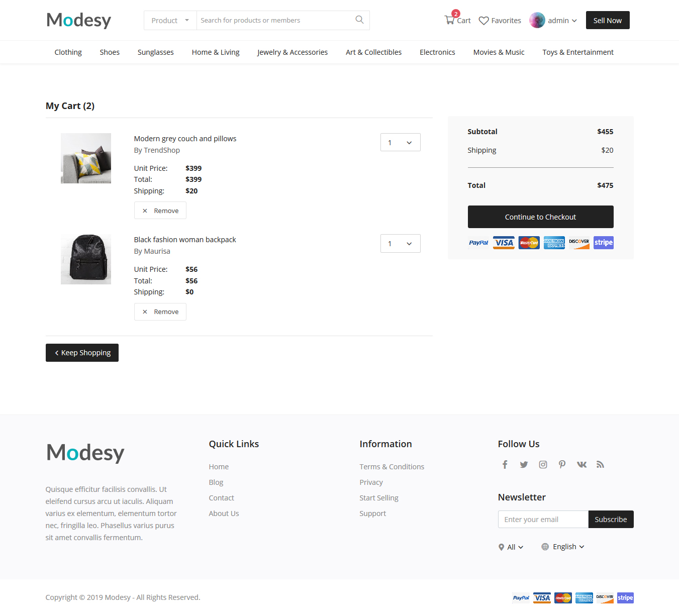Open the RSS feed icon
Screen dimensions: 679x616
point(600,464)
